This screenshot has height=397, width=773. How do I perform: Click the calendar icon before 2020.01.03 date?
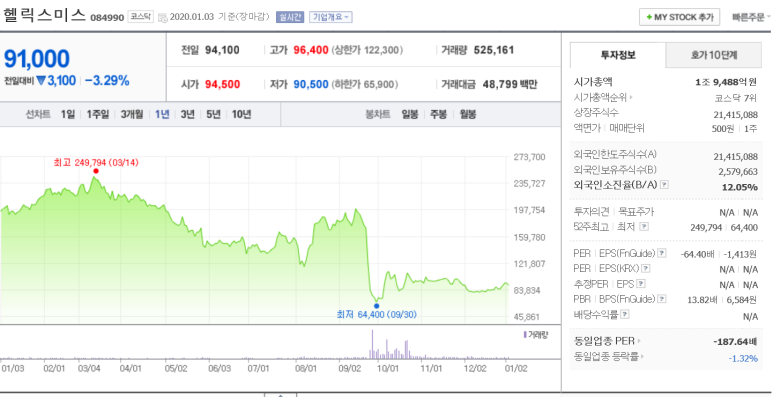pos(163,17)
